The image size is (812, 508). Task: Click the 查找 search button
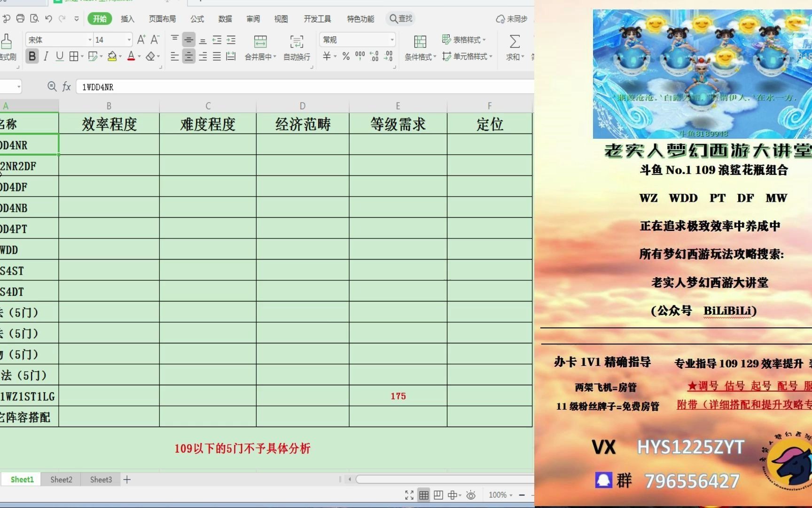click(x=401, y=19)
